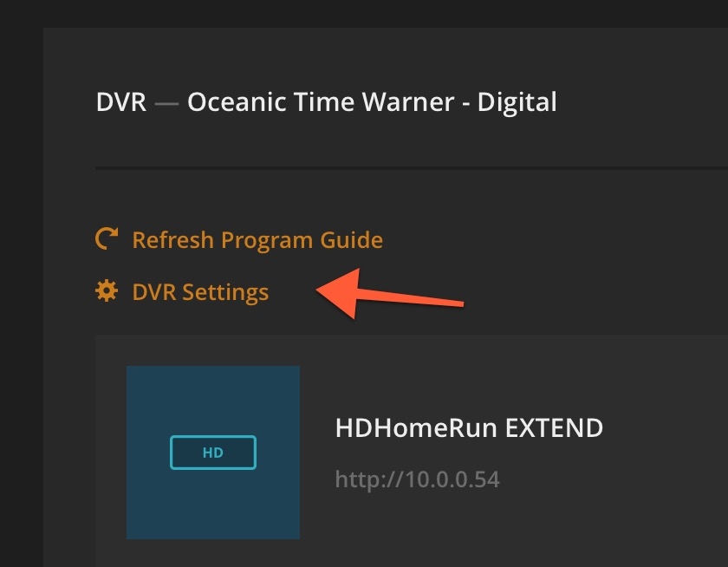The width and height of the screenshot is (728, 567).
Task: Click the HDHomeRun EXTEND device name
Action: pyautogui.click(x=469, y=427)
